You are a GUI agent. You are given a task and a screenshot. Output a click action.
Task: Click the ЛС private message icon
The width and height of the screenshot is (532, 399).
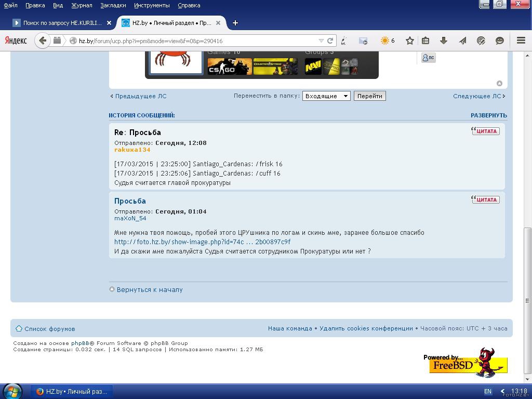coord(429,58)
